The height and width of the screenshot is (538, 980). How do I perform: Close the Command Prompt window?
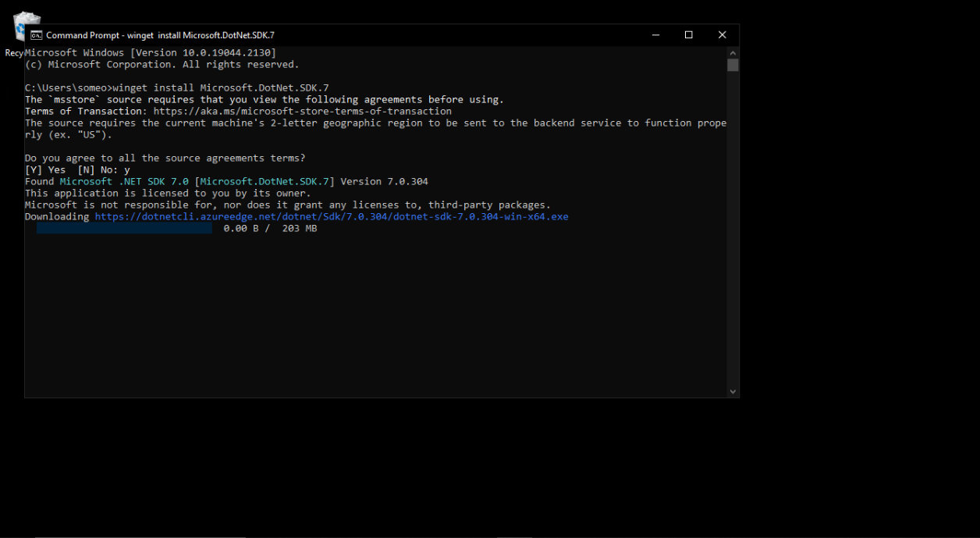(x=723, y=35)
